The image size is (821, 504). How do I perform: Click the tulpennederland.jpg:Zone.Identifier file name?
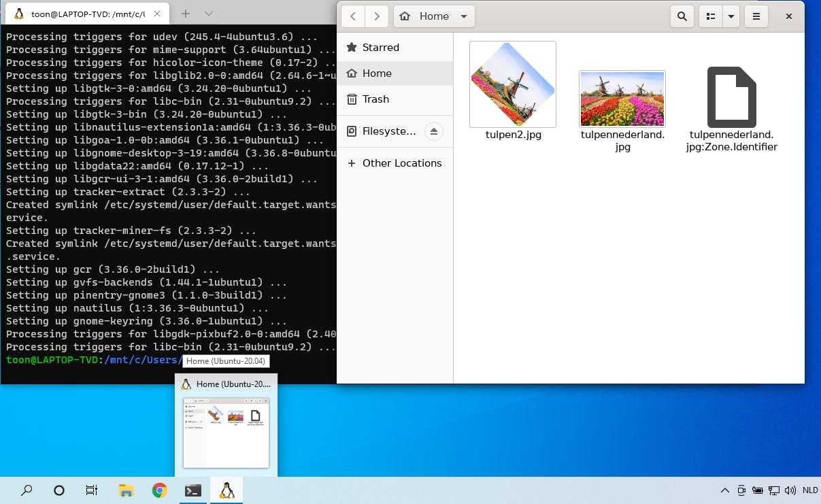pyautogui.click(x=732, y=141)
